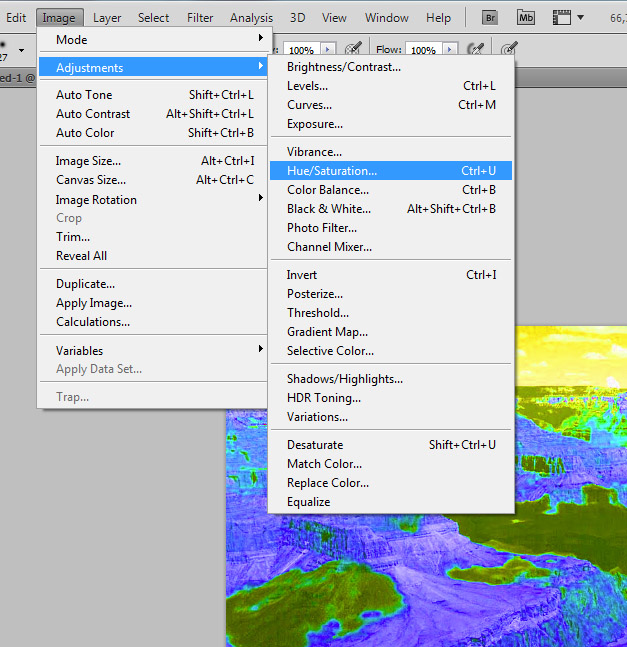627x647 pixels.
Task: Toggle tablet pressure for opacity icon
Action: [353, 49]
